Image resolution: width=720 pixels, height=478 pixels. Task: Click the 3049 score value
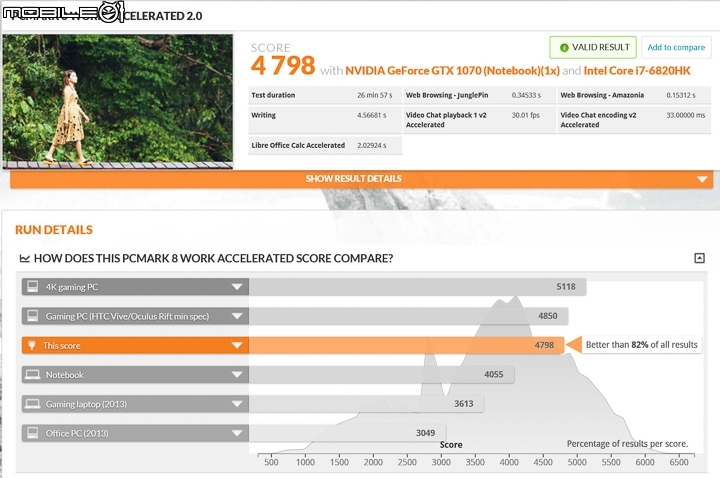(425, 433)
